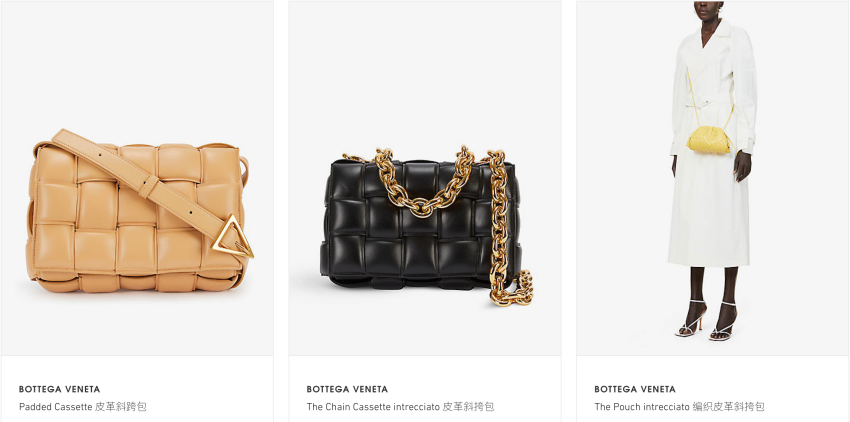This screenshot has height=422, width=850.
Task: Open The Pouch intrecciato 编织皮革斜挎包 title
Action: [679, 406]
